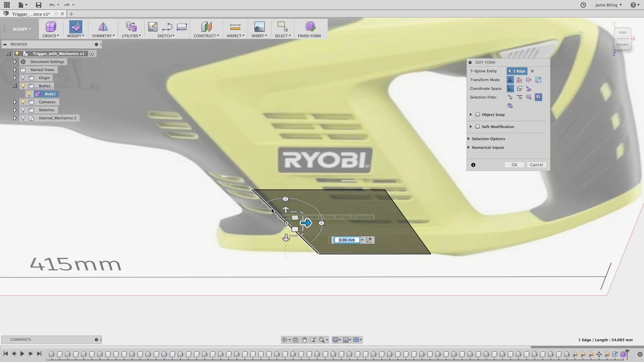Screen dimensions: 644x362
Task: Enable the Object Snap checkbox
Action: tap(478, 114)
